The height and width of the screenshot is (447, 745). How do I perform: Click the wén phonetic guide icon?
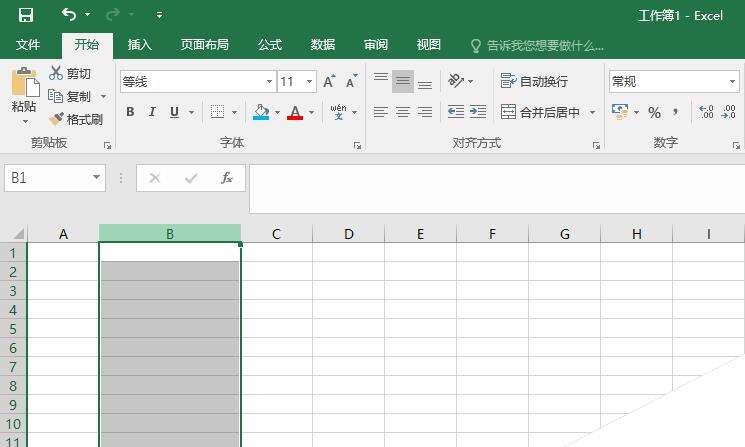tap(339, 112)
